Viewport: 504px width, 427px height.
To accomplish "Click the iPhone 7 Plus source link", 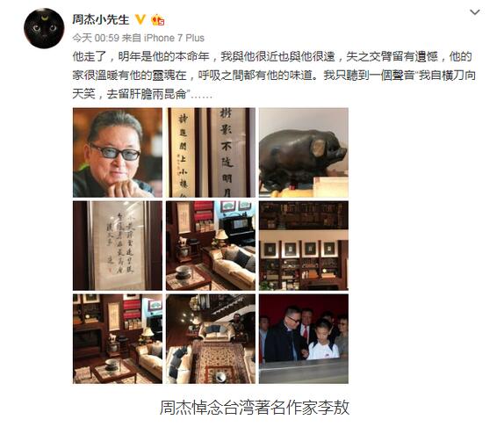I will coord(174,38).
